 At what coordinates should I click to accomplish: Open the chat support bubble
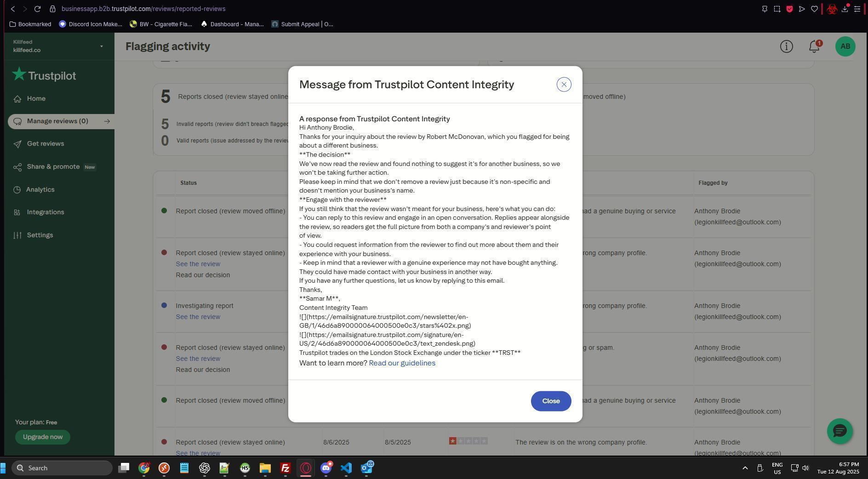(839, 431)
